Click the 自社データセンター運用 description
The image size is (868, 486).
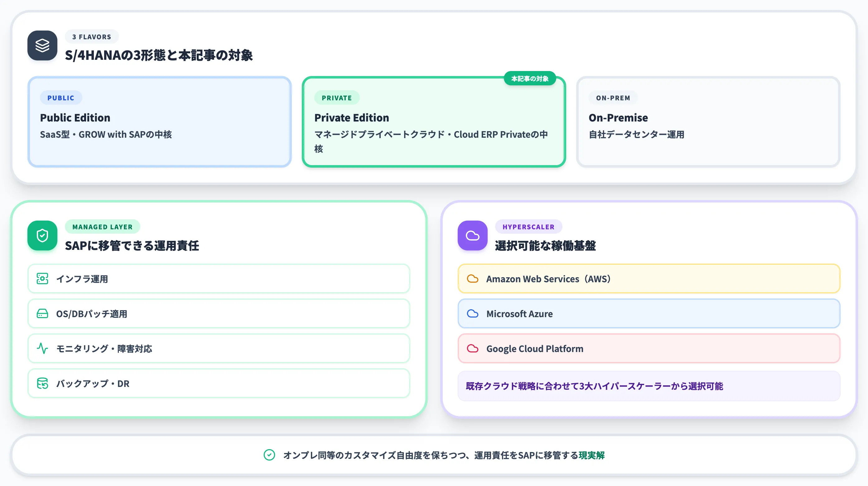636,134
